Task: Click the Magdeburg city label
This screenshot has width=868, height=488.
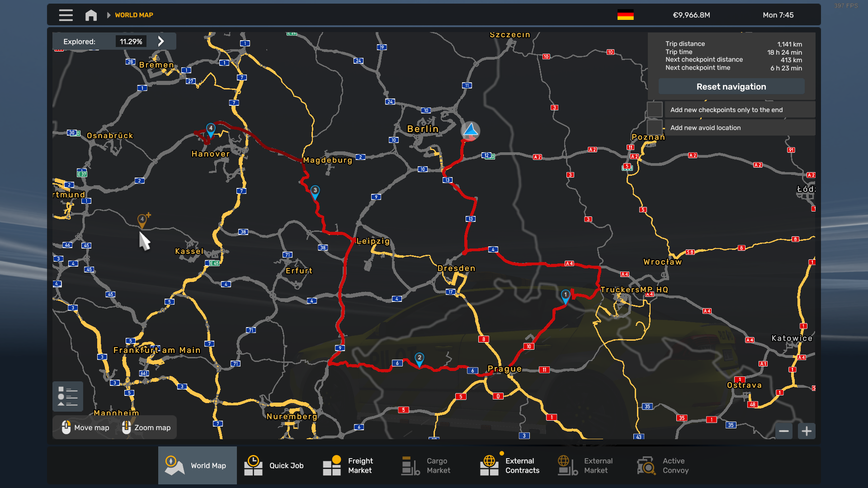Action: (x=328, y=160)
